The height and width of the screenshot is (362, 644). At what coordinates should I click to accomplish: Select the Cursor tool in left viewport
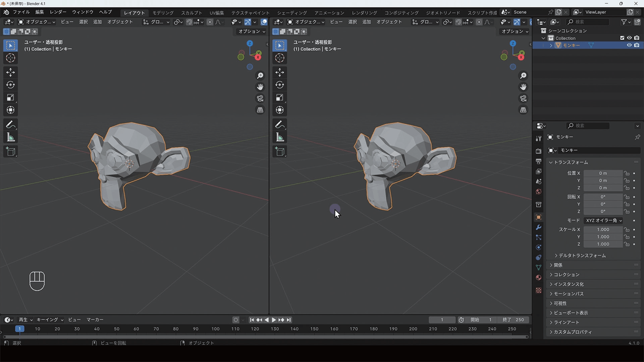pos(10,58)
